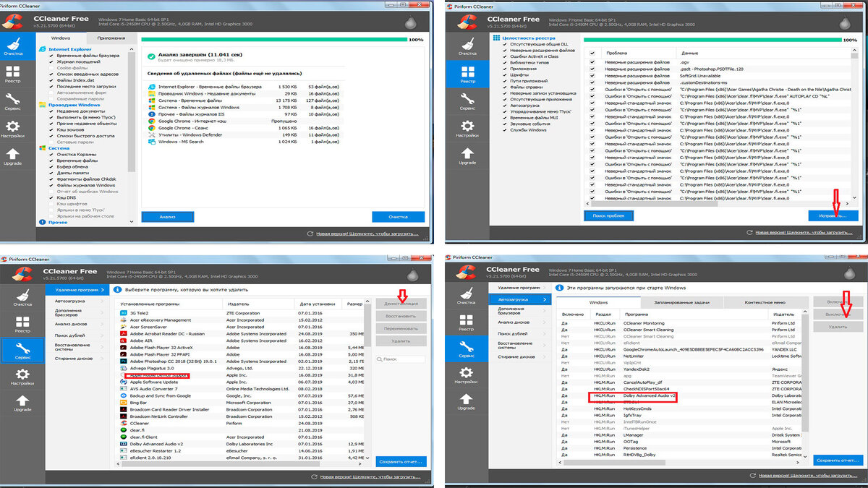Screen dimensions: 868x488
Task: Open Автозагрузка submenu in uninstall programs window
Action: pyautogui.click(x=79, y=300)
